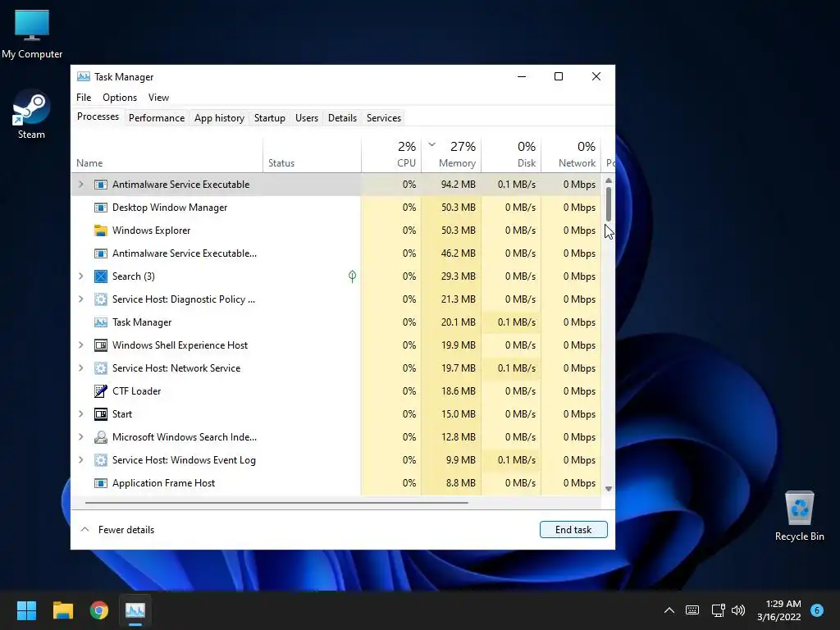Click the Task Manager title bar icon

tap(84, 76)
